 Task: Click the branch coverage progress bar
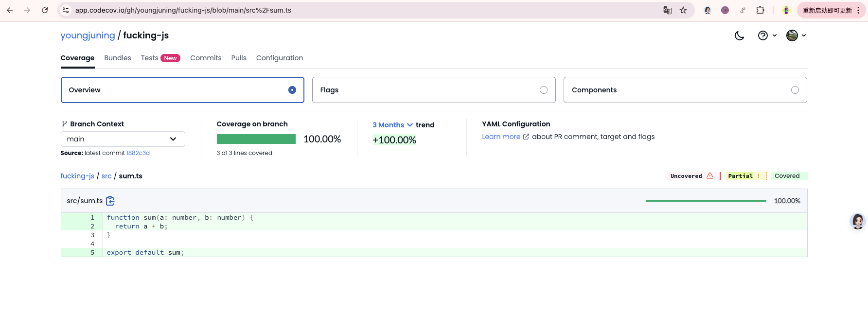256,139
